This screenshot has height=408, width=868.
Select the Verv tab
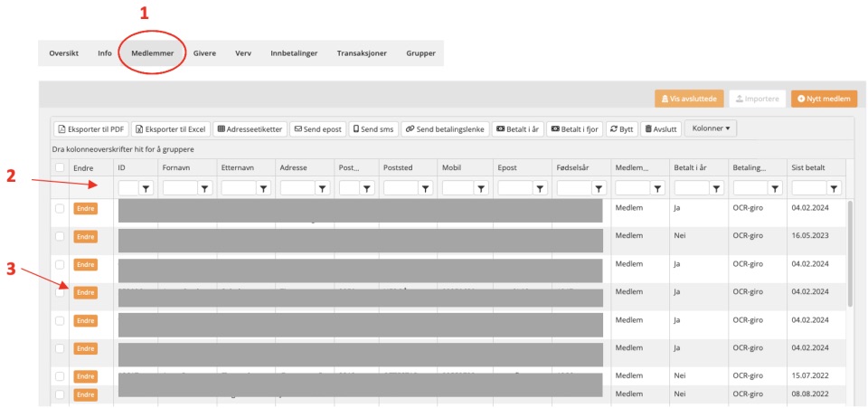click(243, 53)
